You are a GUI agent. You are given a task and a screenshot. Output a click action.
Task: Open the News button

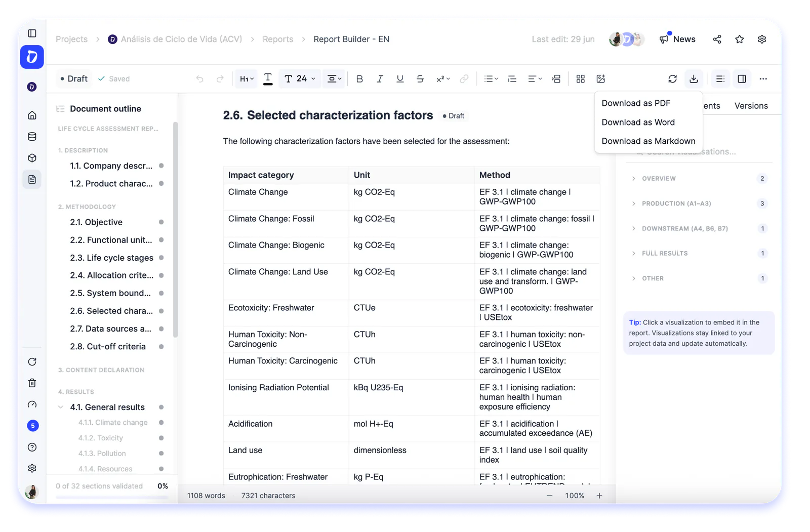[677, 39]
